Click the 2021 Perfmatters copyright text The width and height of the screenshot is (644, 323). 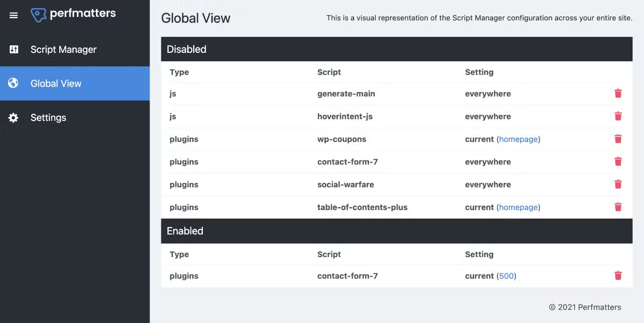tap(584, 307)
